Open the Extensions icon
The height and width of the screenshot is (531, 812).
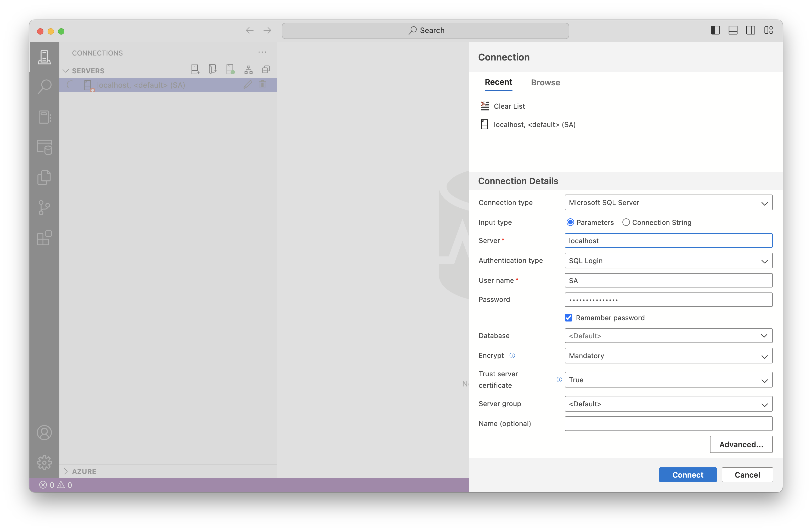44,238
